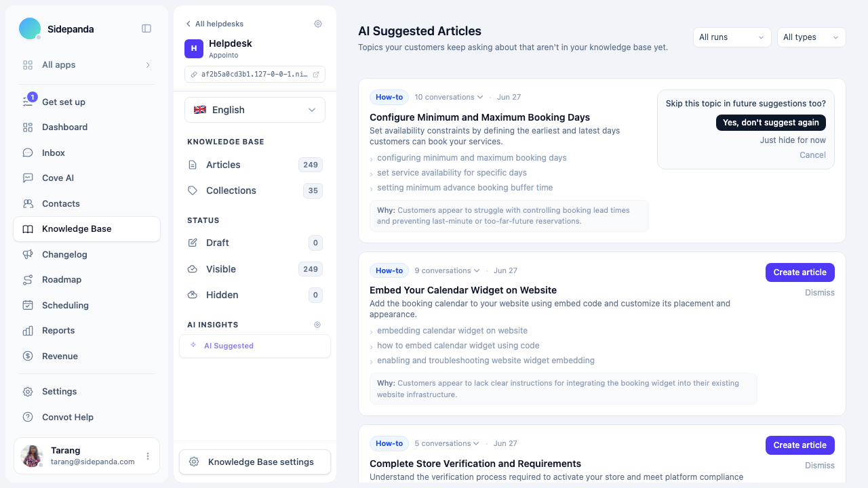868x488 pixels.
Task: Click the Knowledge Base book icon
Action: click(x=28, y=229)
